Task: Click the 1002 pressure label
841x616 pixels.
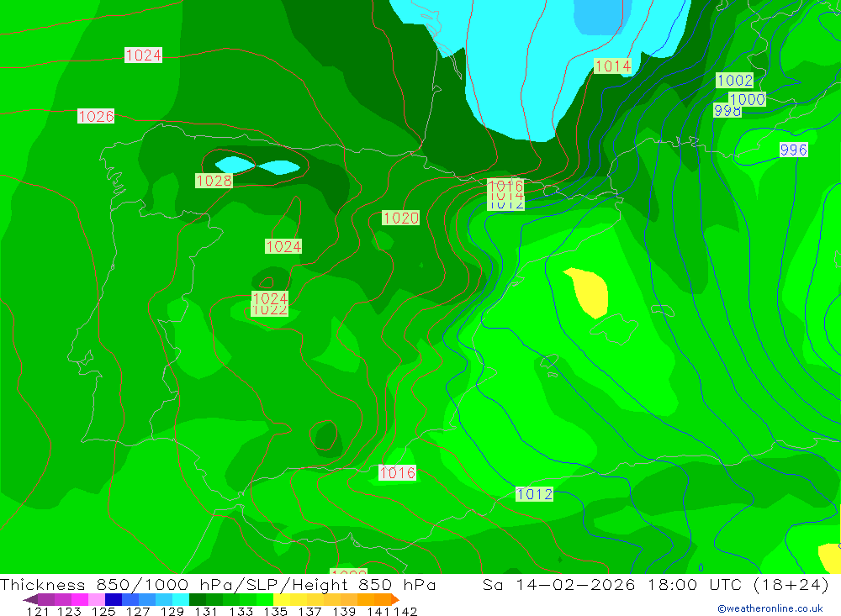Action: click(x=735, y=81)
